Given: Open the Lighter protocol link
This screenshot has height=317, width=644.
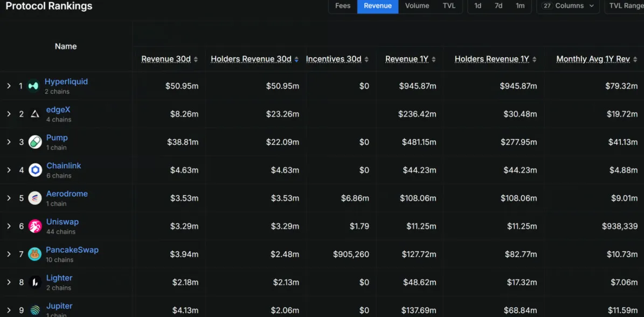Looking at the screenshot, I should 59,278.
